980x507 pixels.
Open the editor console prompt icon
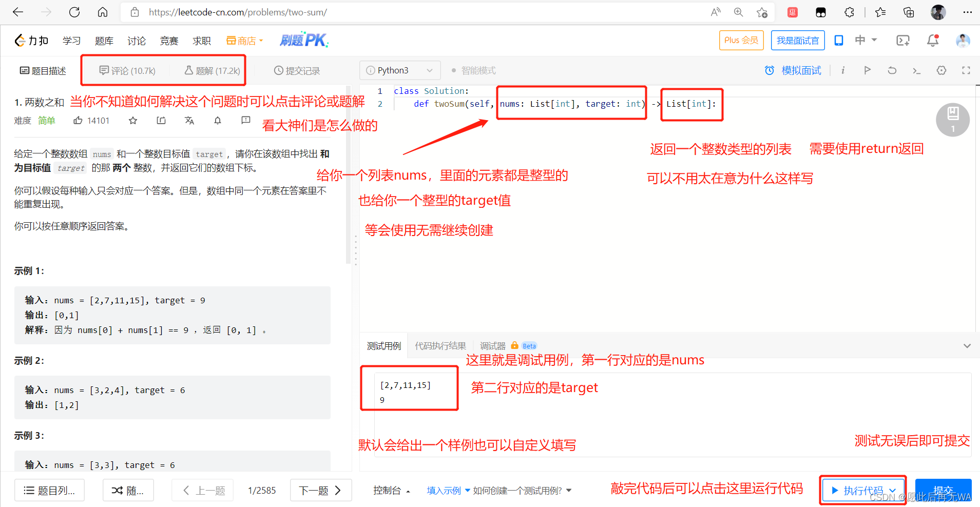click(x=917, y=71)
